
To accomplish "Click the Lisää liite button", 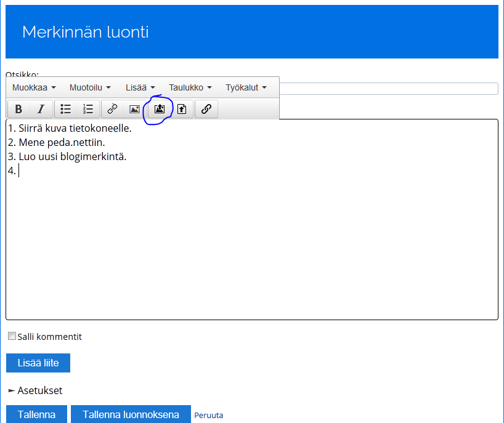I will tap(38, 363).
